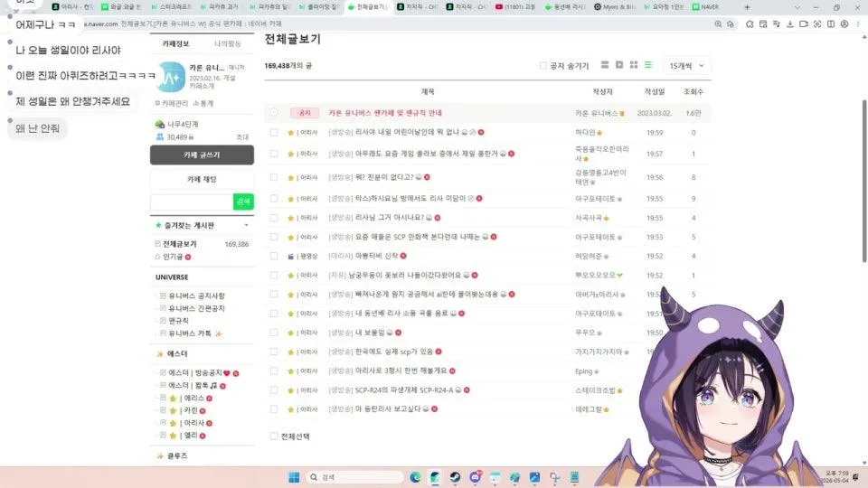Open the Whale browser taskbar icon
Image resolution: width=868 pixels, height=488 pixels.
(435, 477)
